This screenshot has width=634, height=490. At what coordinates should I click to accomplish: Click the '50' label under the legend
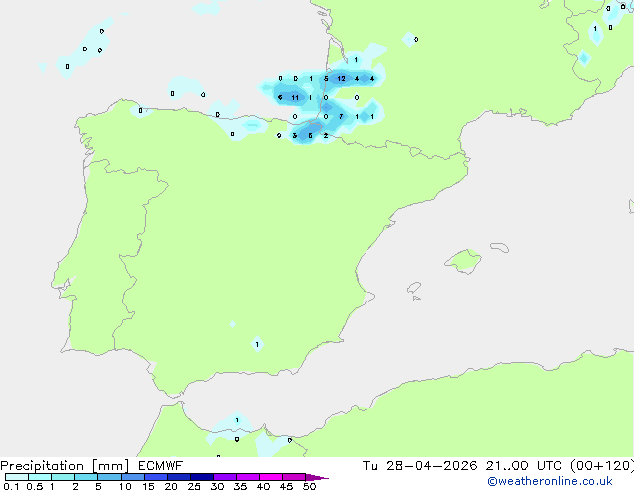[309, 486]
